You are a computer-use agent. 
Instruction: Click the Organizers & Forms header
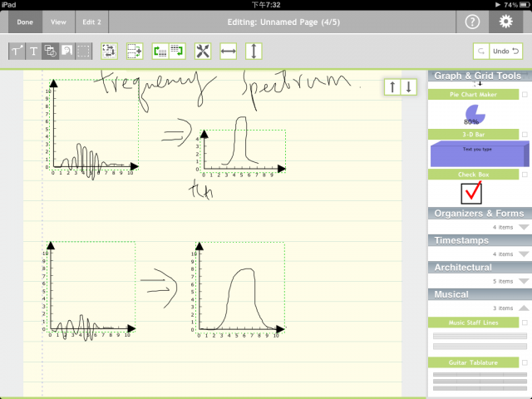point(479,214)
